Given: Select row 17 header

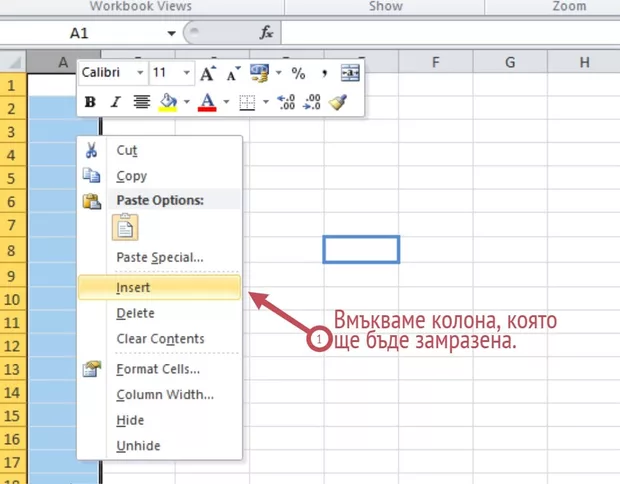Looking at the screenshot, I should 13,462.
